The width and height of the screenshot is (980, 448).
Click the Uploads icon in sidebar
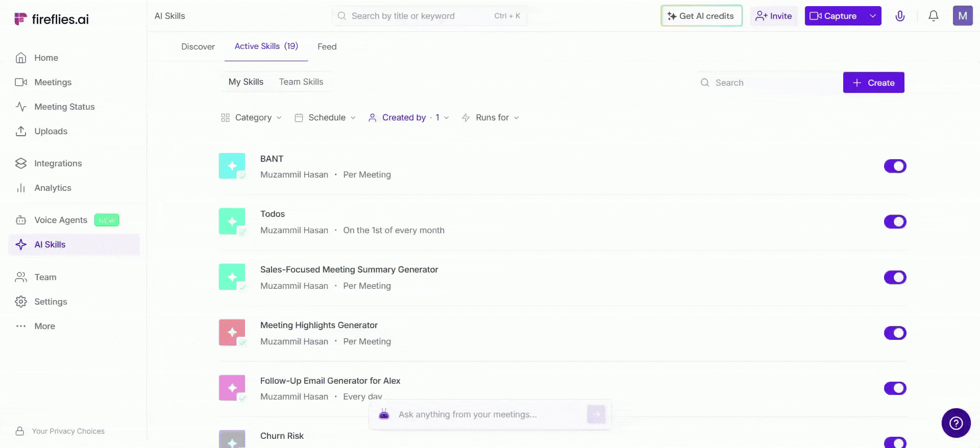(21, 131)
